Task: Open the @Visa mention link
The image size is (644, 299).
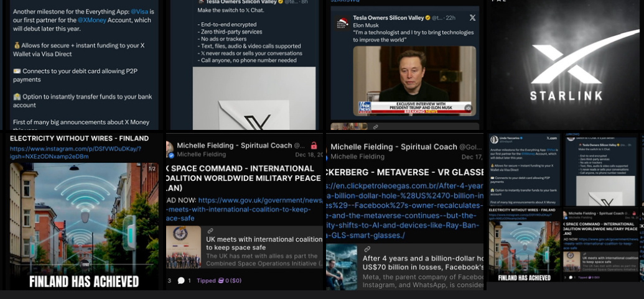Action: [139, 11]
